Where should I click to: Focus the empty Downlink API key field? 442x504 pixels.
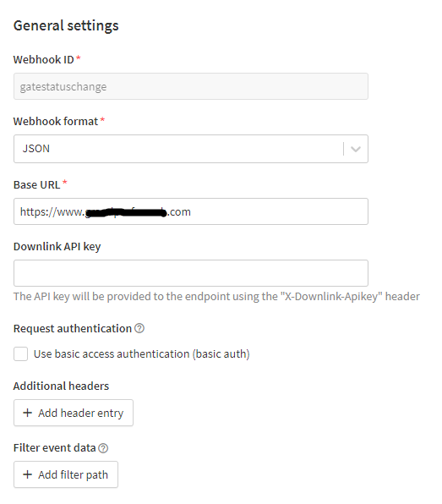point(191,273)
